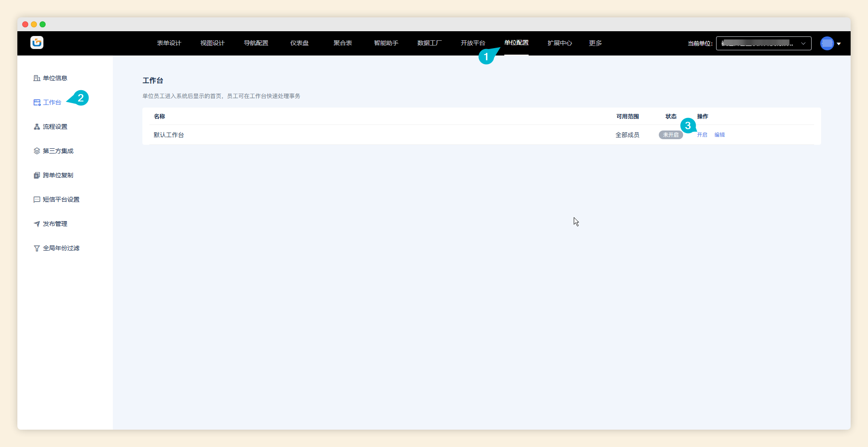Click the 全局年份过滤 funnel icon

coord(37,248)
